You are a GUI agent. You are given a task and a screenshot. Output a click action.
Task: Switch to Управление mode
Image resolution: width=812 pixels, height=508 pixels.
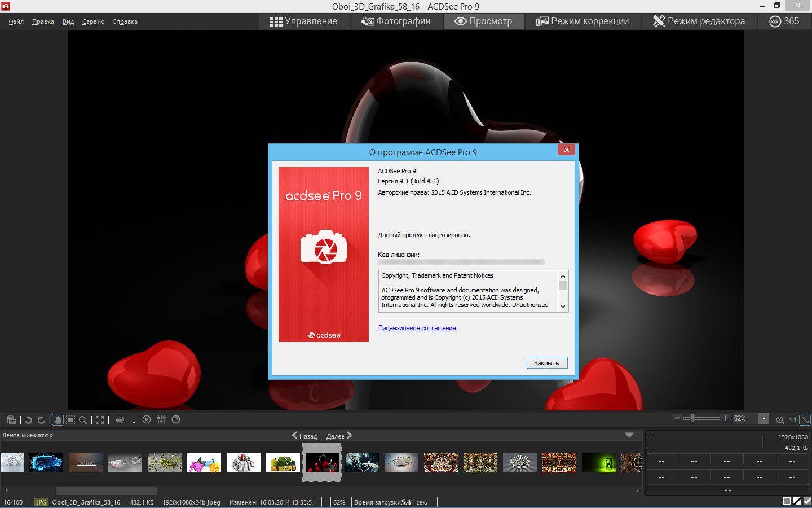304,21
